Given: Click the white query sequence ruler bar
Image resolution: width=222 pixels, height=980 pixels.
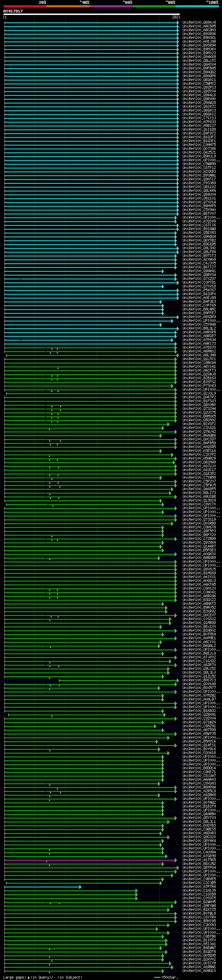Looking at the screenshot, I should (92, 14).
